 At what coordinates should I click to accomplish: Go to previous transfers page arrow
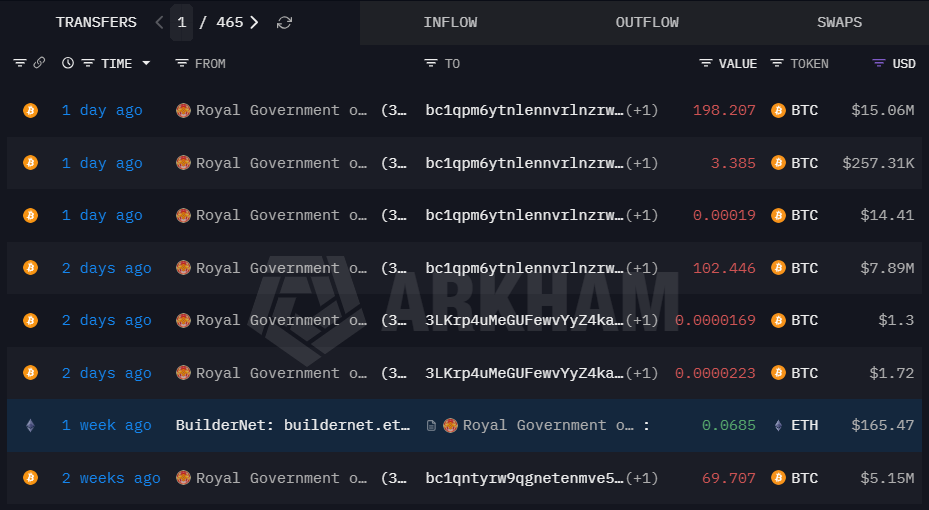159,23
